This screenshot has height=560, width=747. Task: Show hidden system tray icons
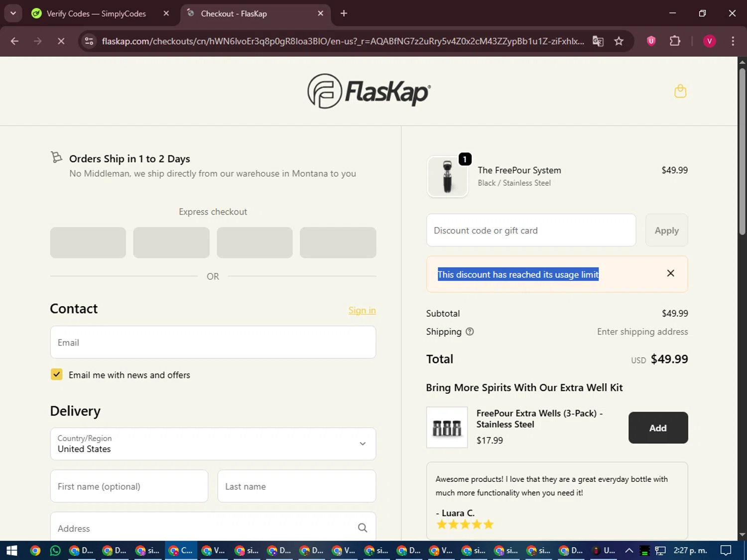pyautogui.click(x=629, y=550)
